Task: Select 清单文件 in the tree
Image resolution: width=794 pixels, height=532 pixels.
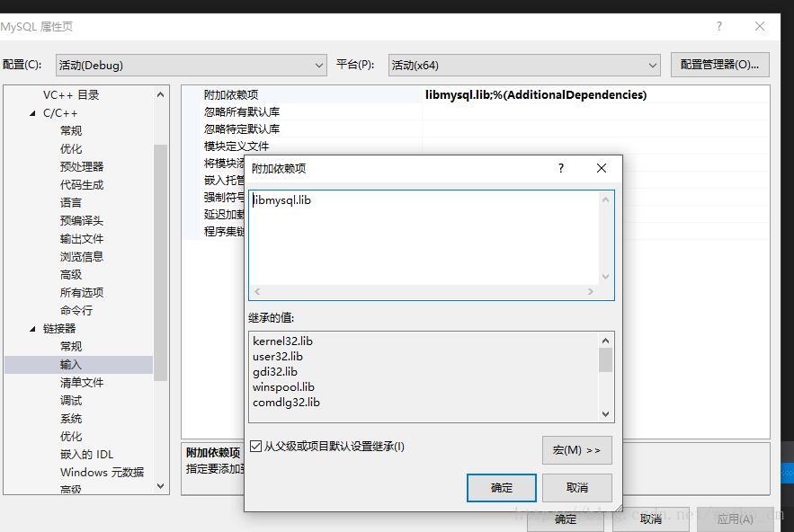Action: coord(82,382)
